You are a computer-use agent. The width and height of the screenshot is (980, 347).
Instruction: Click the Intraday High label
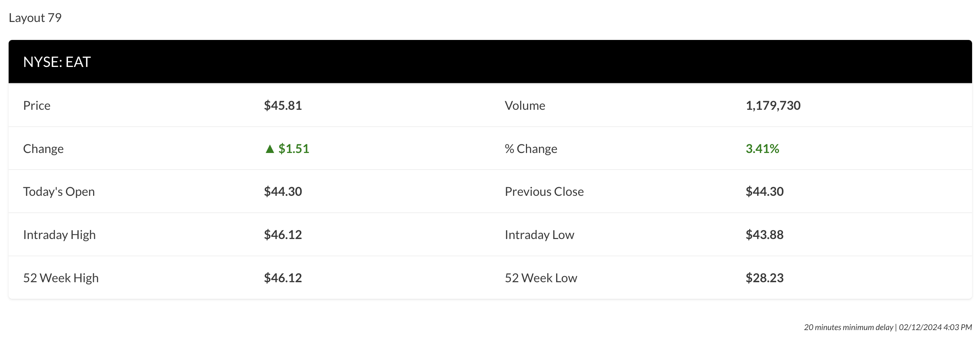click(x=59, y=235)
